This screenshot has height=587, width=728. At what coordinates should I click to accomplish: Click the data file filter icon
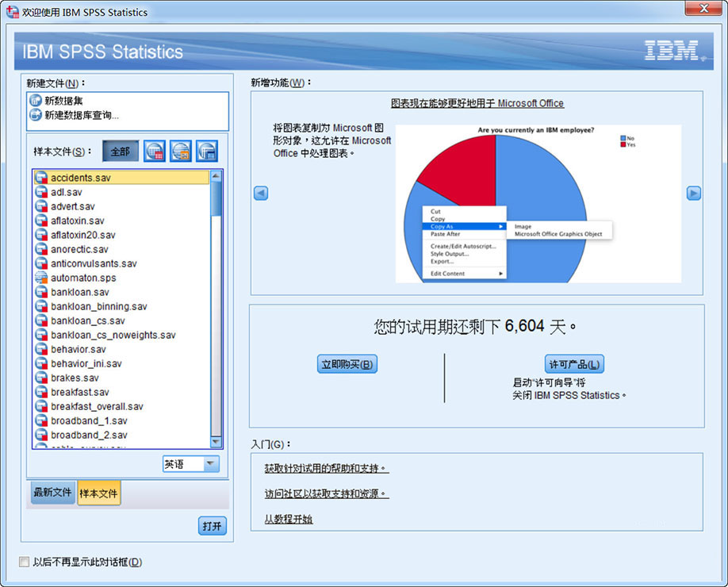click(x=155, y=151)
